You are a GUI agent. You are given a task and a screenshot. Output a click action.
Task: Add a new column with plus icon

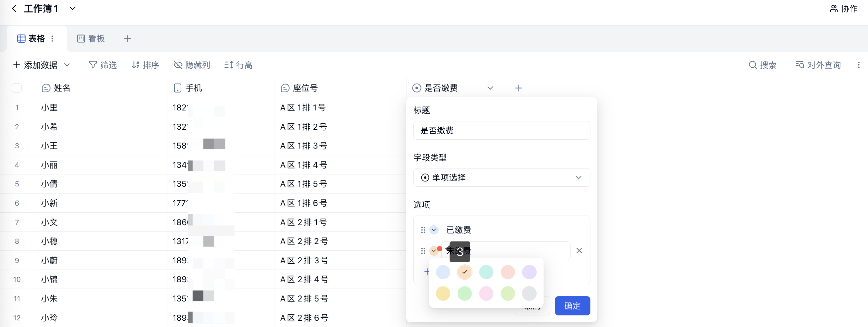[519, 88]
